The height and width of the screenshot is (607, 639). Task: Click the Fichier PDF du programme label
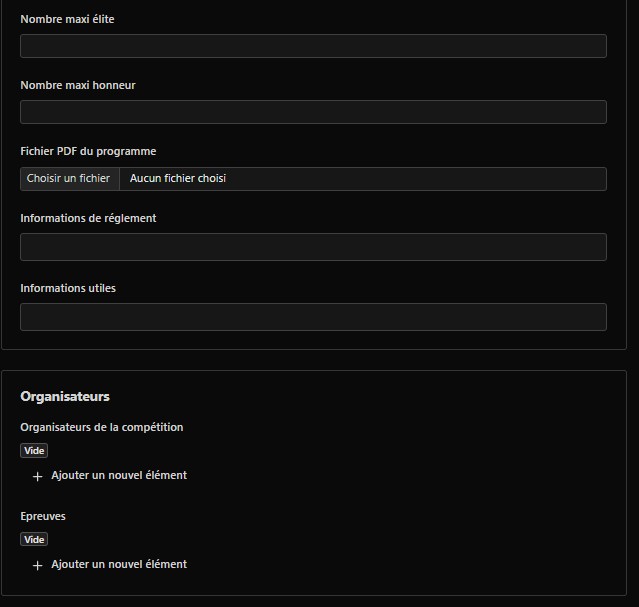(x=88, y=151)
